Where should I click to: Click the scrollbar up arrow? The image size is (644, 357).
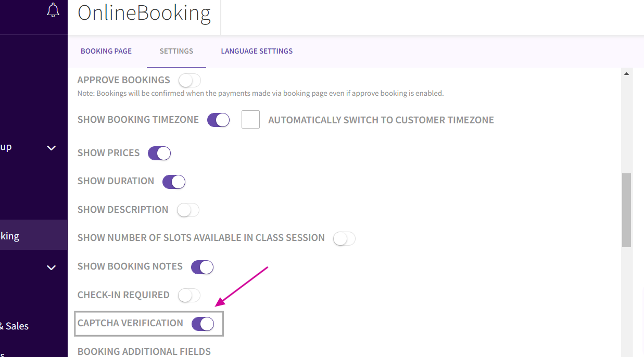point(627,74)
